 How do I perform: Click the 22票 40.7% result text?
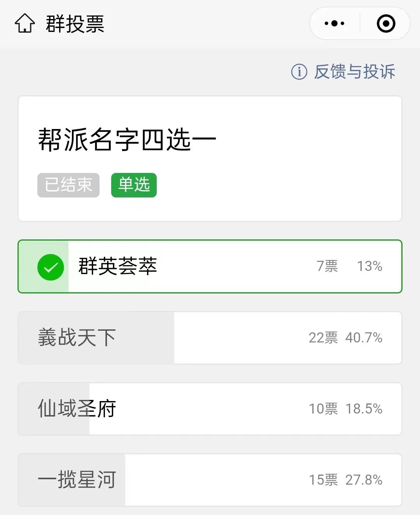[345, 338]
